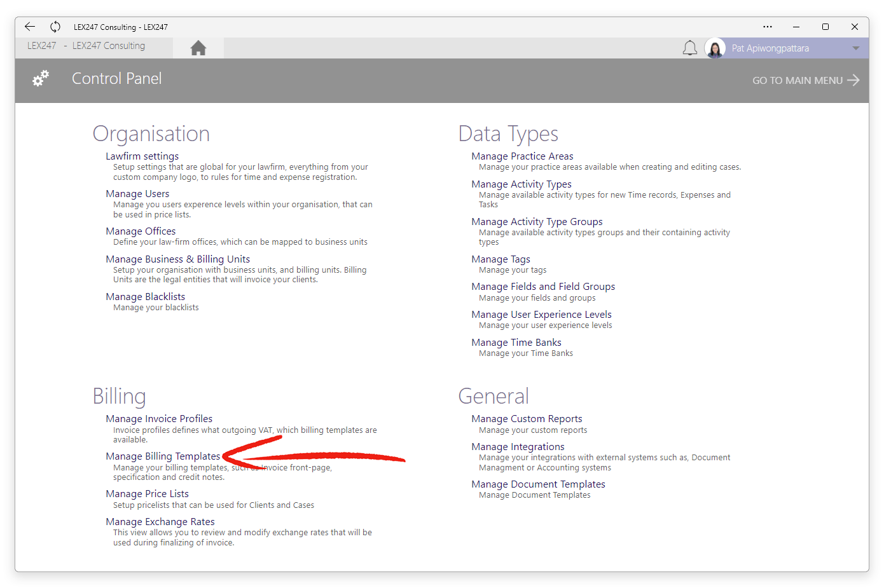
Task: Click the Control Panel gears icon
Action: 41,79
